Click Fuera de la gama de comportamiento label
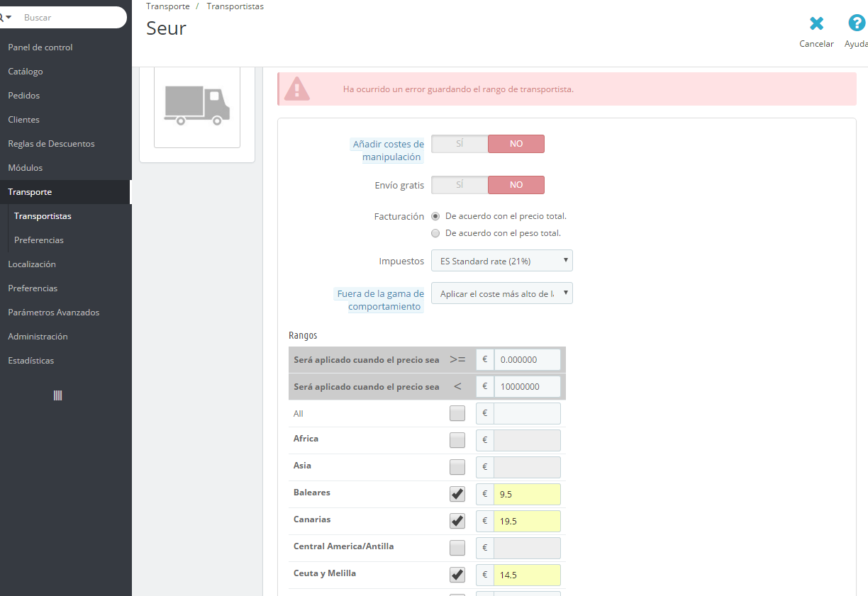This screenshot has width=868, height=596. 379,300
